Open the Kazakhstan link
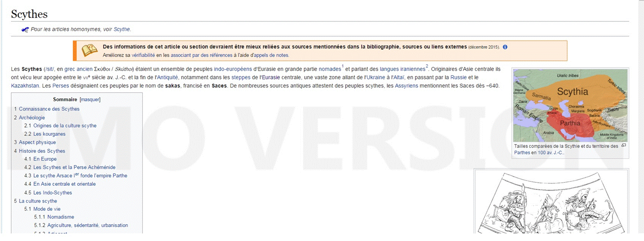The image size is (644, 241). (x=25, y=86)
